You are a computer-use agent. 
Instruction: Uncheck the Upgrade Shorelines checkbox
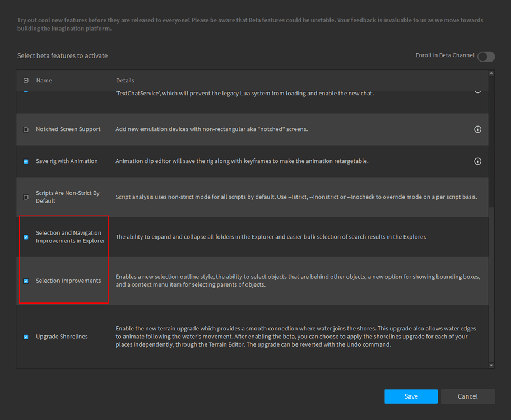pos(26,337)
